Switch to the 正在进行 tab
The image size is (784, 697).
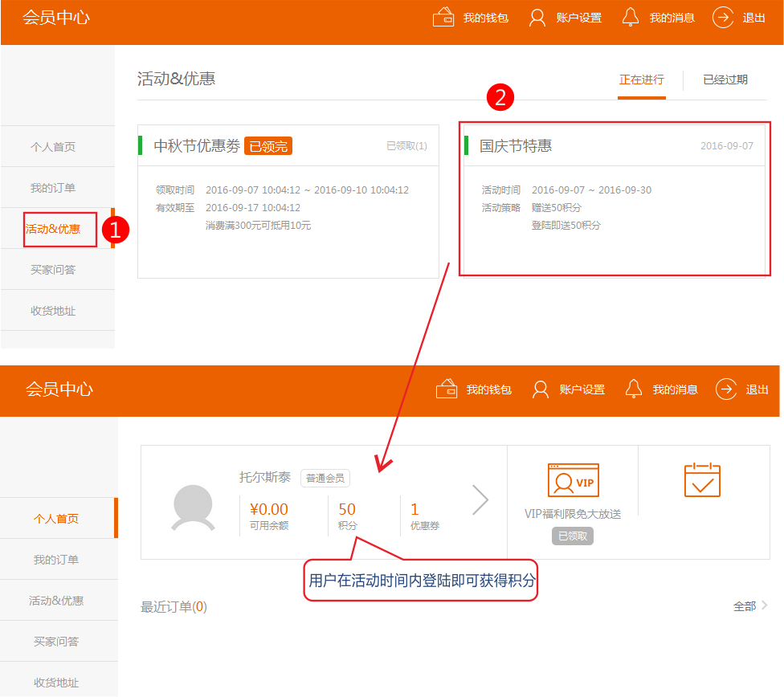(x=641, y=79)
